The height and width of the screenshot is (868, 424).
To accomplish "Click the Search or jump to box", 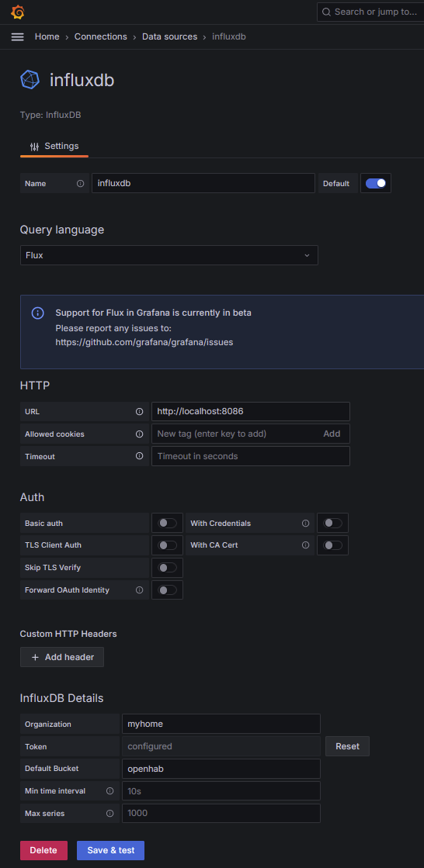I will coord(370,12).
